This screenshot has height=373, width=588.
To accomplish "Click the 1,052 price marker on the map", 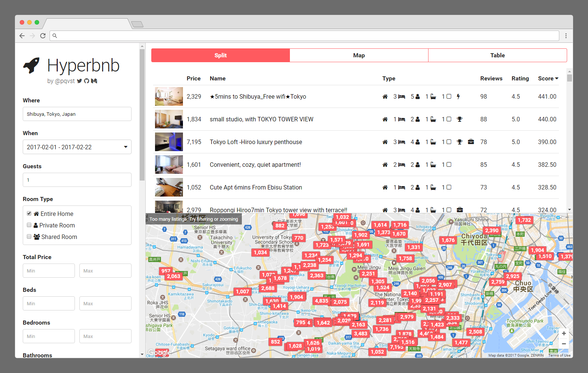I will [x=377, y=352].
